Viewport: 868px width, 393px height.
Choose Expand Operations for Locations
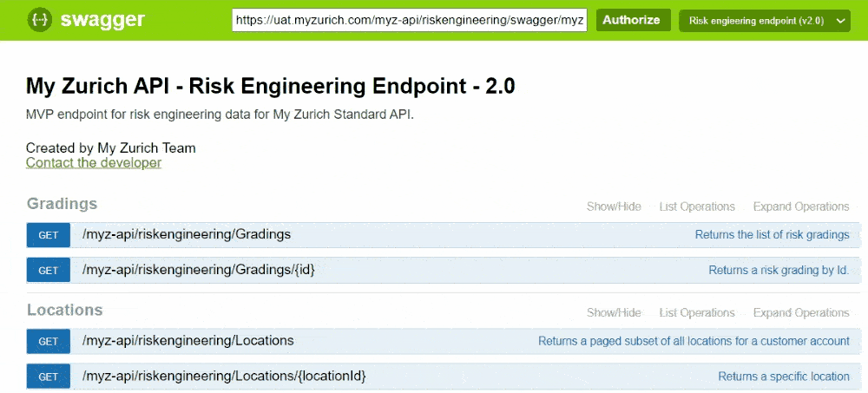pos(800,312)
